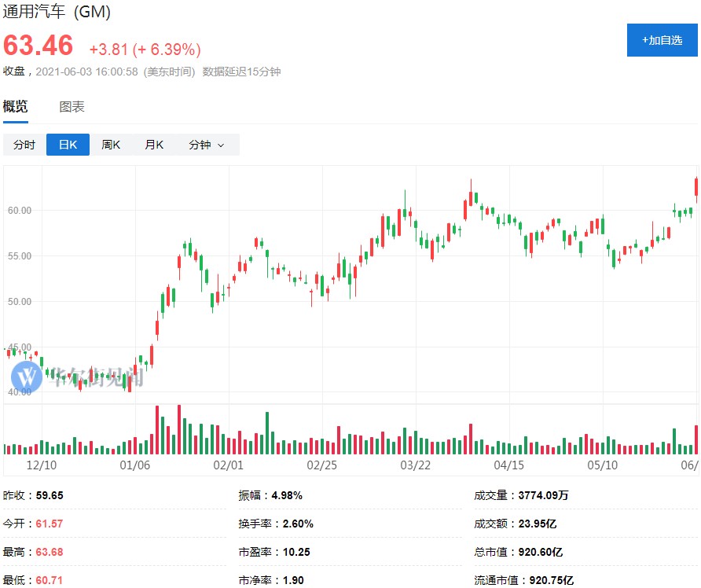
Task: Switch to the 概览 overview tab
Action: click(x=16, y=107)
